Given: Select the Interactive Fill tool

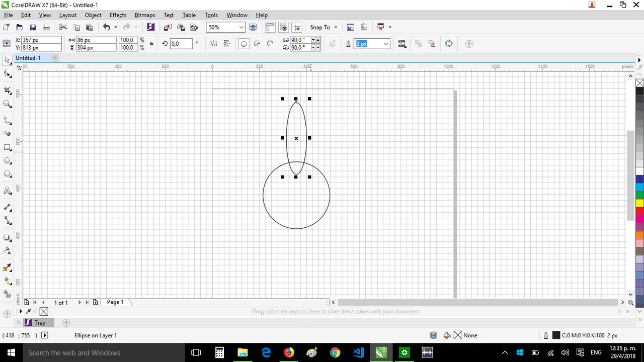Looking at the screenshot, I should (8, 281).
